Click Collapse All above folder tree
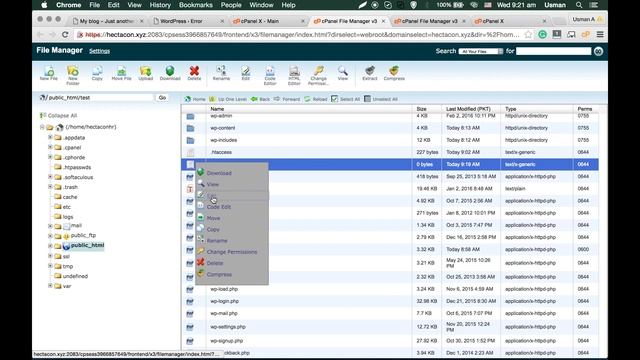The image size is (640, 360). (58, 116)
